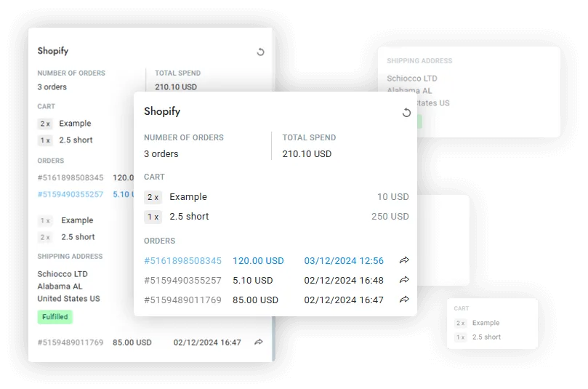Click 85.00 USD amount in back panel
588x389 pixels.
[x=132, y=342]
